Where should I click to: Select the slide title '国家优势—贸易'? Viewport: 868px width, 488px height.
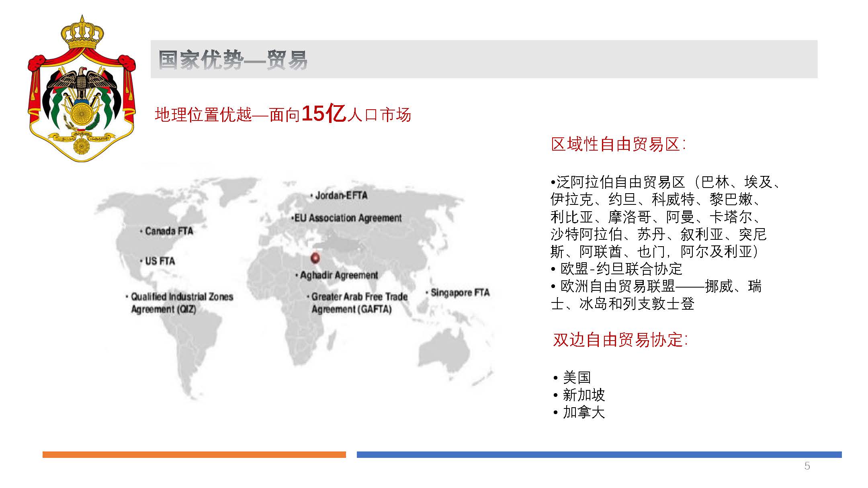click(233, 60)
